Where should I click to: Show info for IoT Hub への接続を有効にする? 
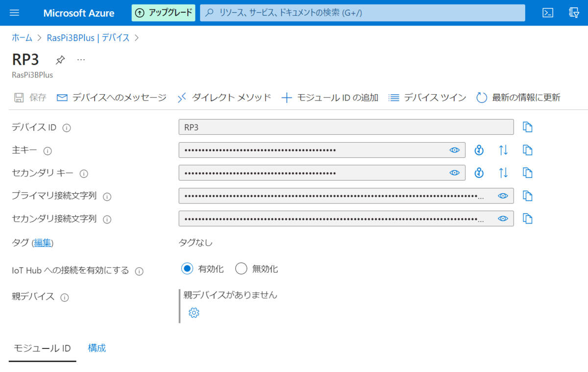[x=139, y=271]
